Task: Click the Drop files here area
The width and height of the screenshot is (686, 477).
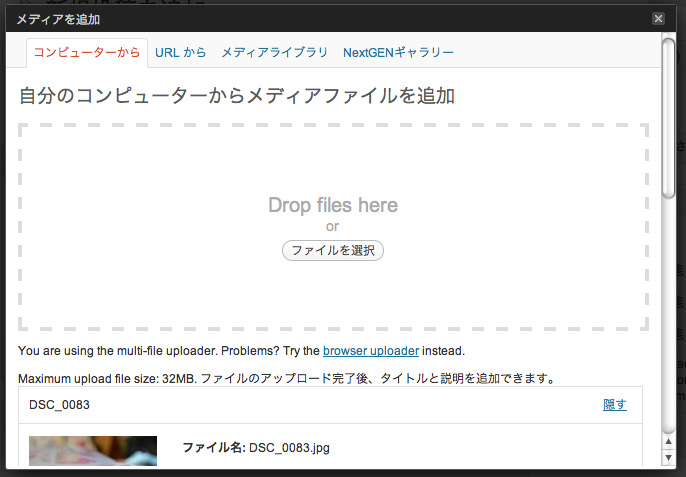Action: coord(333,227)
